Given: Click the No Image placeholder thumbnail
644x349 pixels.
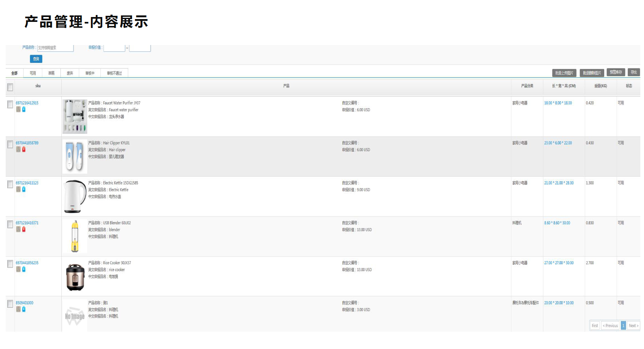Looking at the screenshot, I should coord(75,316).
